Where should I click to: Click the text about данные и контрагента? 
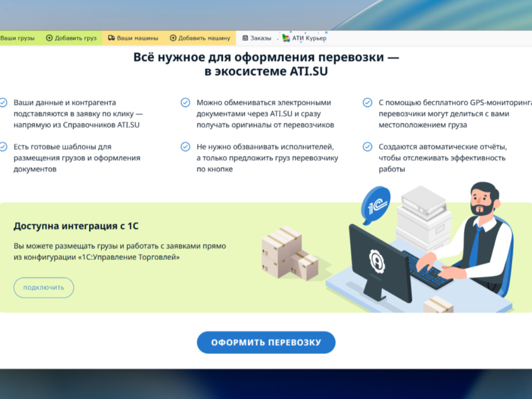click(78, 114)
